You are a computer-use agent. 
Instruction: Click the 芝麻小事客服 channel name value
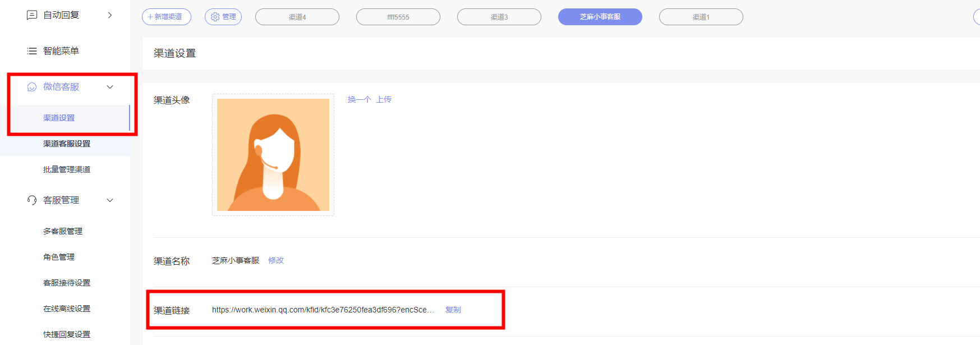point(236,260)
